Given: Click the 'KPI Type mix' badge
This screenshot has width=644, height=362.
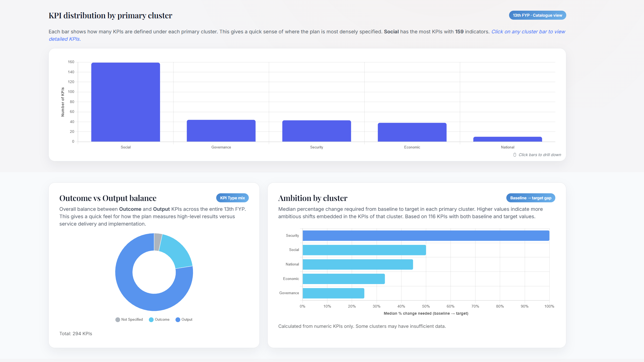Looking at the screenshot, I should [x=232, y=198].
